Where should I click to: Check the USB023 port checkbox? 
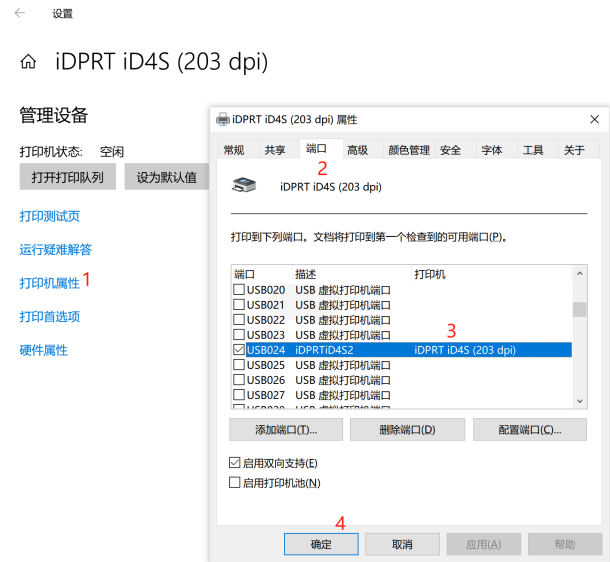click(238, 334)
